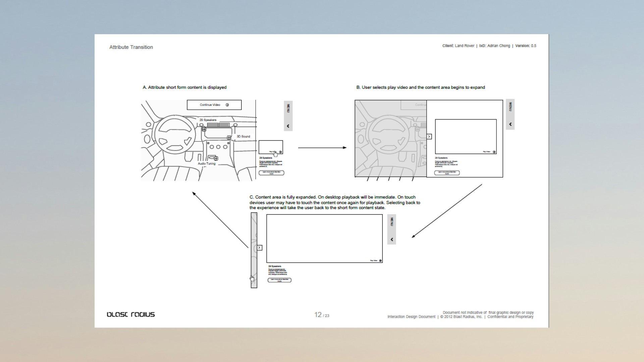Click Learn more about Meridian Audio in wireframe A

[x=271, y=173]
